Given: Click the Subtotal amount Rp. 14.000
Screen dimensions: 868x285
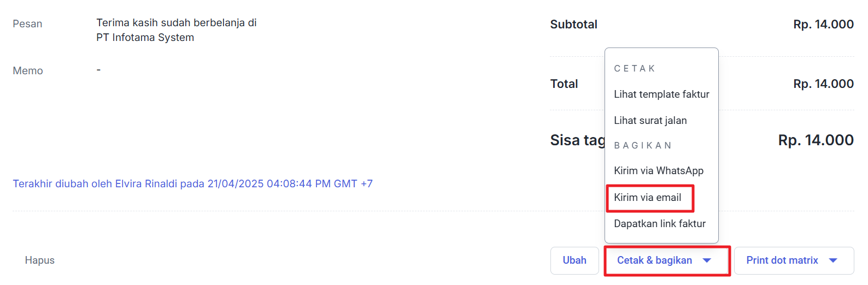Looking at the screenshot, I should [x=823, y=25].
